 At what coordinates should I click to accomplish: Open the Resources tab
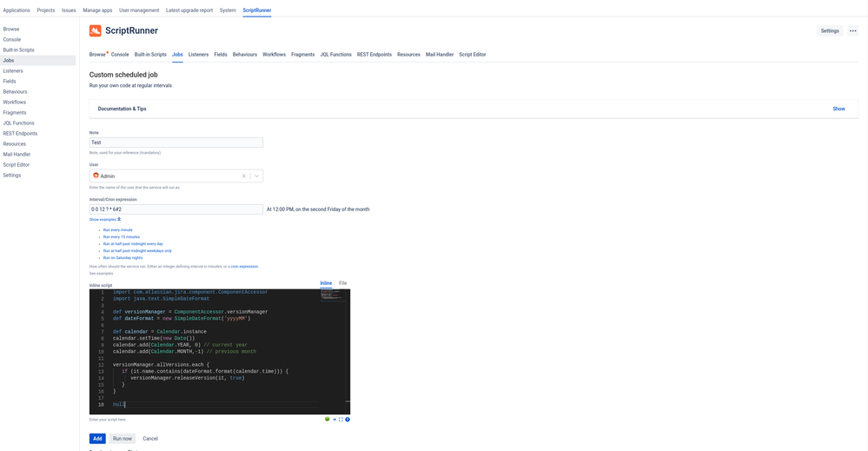click(408, 55)
